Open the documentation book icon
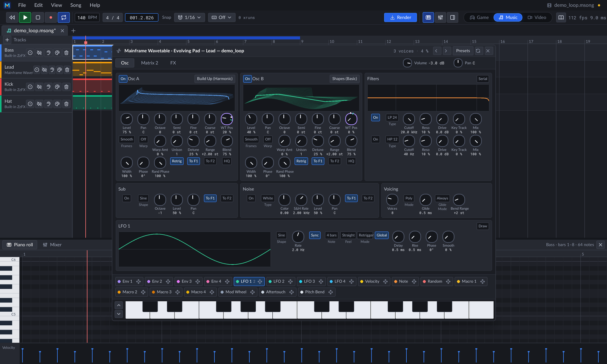This screenshot has height=364, width=607. (x=561, y=17)
